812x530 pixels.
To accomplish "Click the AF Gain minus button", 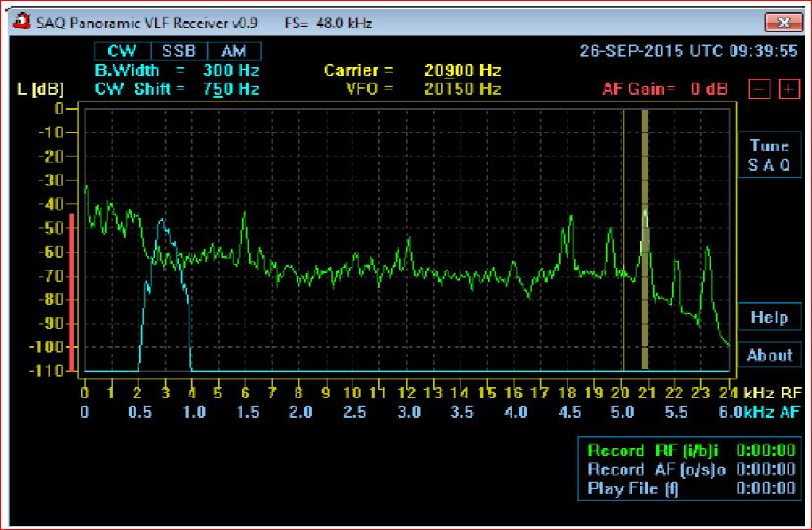I will pos(760,89).
